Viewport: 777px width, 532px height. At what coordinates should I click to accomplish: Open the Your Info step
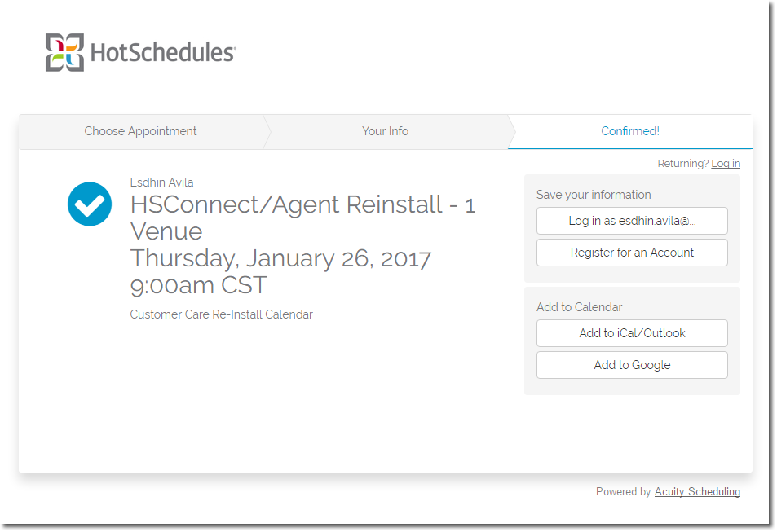pyautogui.click(x=385, y=131)
